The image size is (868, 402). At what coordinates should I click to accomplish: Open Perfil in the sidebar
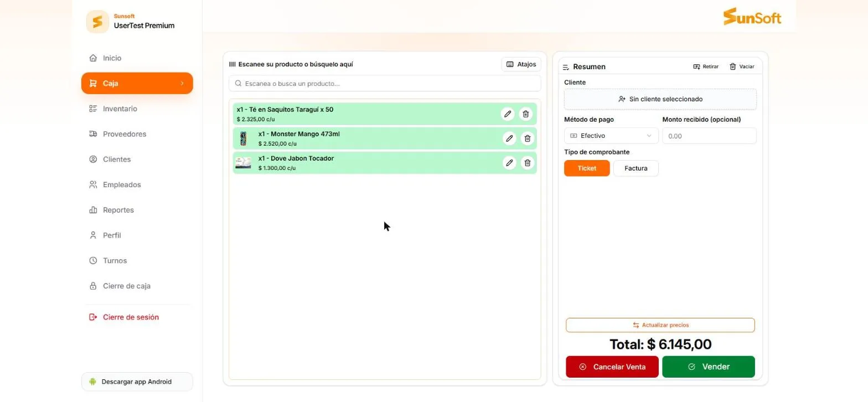point(137,235)
